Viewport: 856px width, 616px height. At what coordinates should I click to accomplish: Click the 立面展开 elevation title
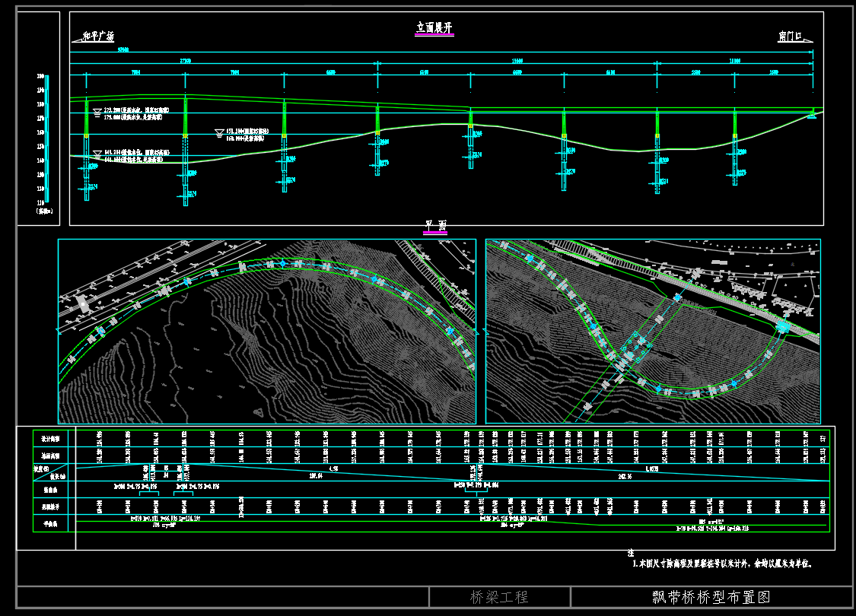pos(434,27)
